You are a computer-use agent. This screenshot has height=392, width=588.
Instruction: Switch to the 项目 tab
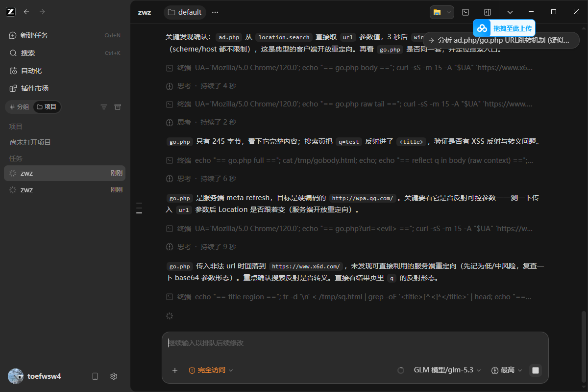47,107
